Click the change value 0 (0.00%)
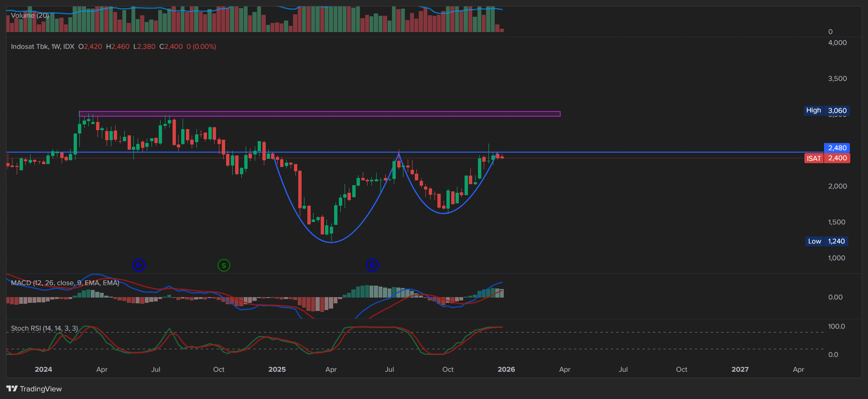The width and height of the screenshot is (868, 399). pos(201,46)
